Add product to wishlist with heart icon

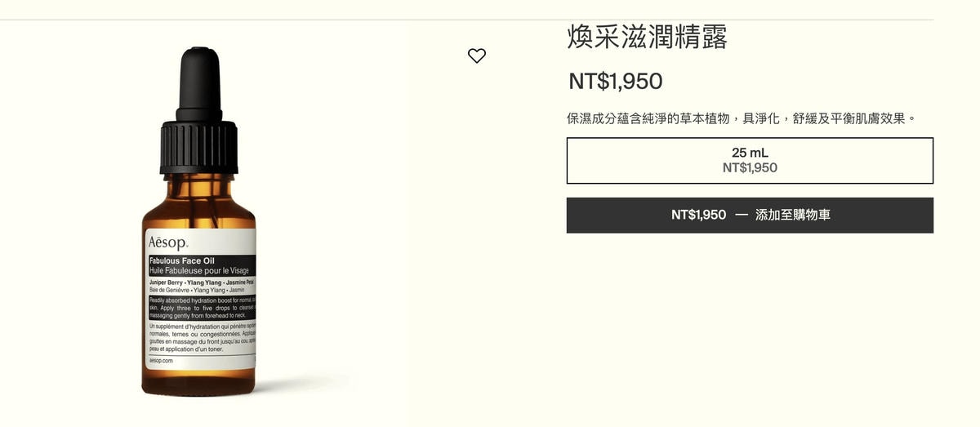click(x=477, y=56)
